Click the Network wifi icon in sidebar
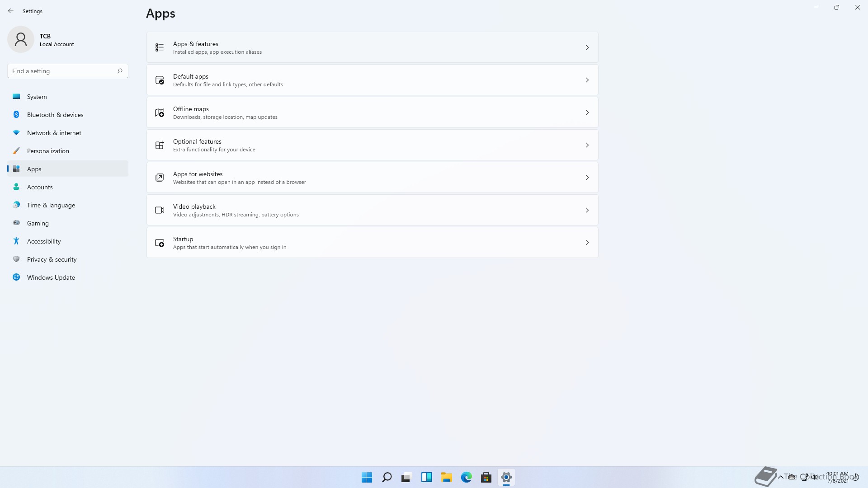The height and width of the screenshot is (488, 868). tap(16, 132)
